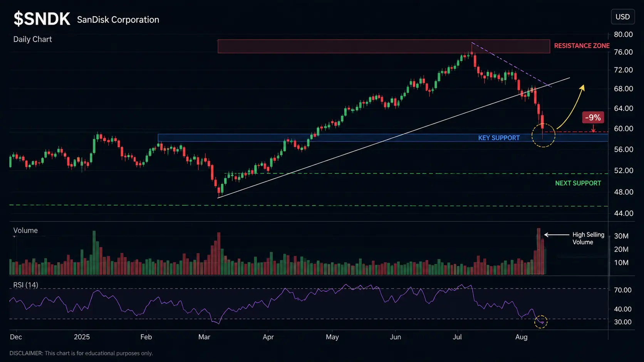Click the RSI (14) indicator label
The height and width of the screenshot is (362, 644).
click(x=25, y=285)
